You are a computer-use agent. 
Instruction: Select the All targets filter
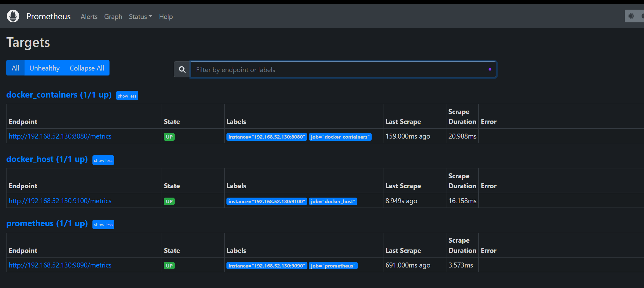pyautogui.click(x=16, y=68)
